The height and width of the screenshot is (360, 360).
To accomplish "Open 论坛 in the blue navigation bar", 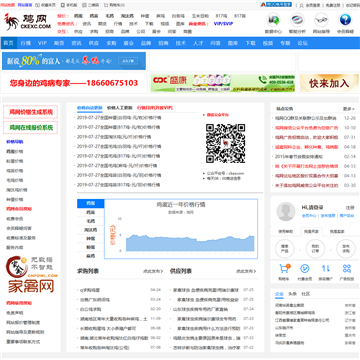I will pos(302,43).
